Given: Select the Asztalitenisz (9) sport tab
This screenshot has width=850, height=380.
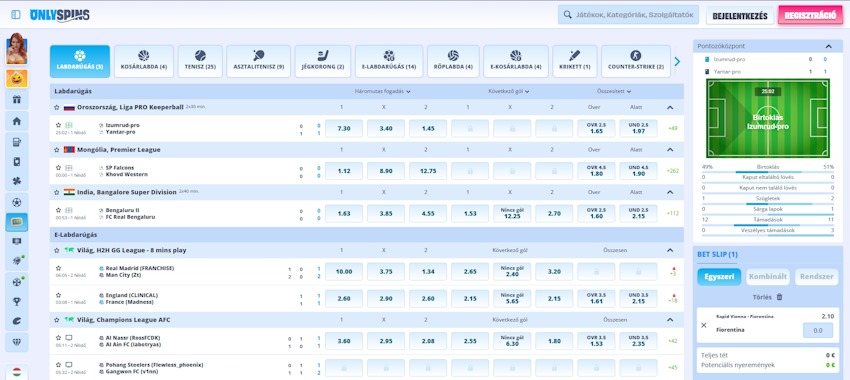Looking at the screenshot, I should (259, 61).
